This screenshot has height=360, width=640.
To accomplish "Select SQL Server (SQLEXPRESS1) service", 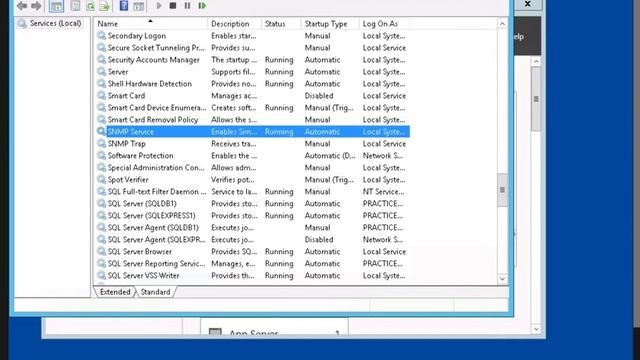I will pyautogui.click(x=253, y=216).
